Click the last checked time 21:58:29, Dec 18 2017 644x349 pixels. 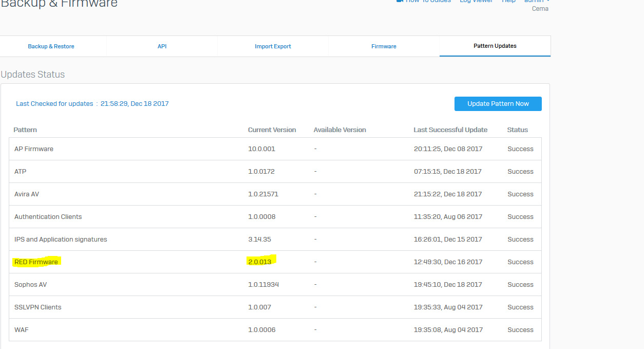[x=135, y=104]
